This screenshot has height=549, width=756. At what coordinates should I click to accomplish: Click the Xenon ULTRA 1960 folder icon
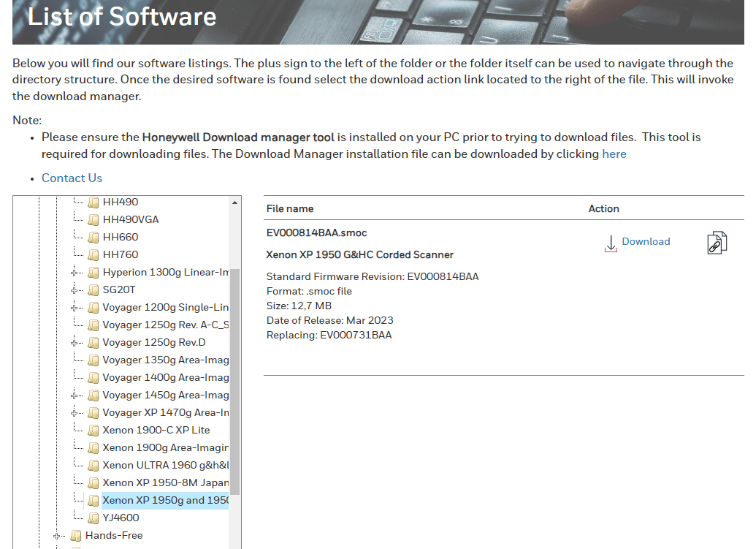point(93,466)
